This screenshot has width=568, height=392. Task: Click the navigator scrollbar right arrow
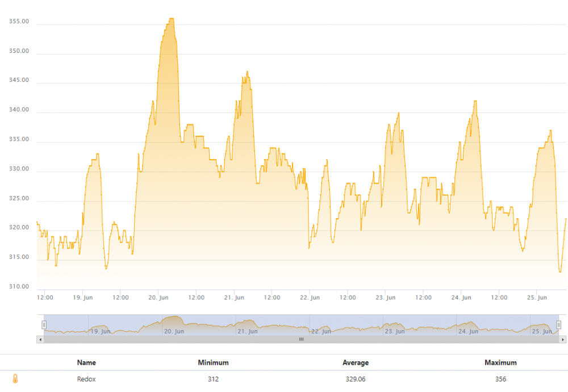point(562,339)
